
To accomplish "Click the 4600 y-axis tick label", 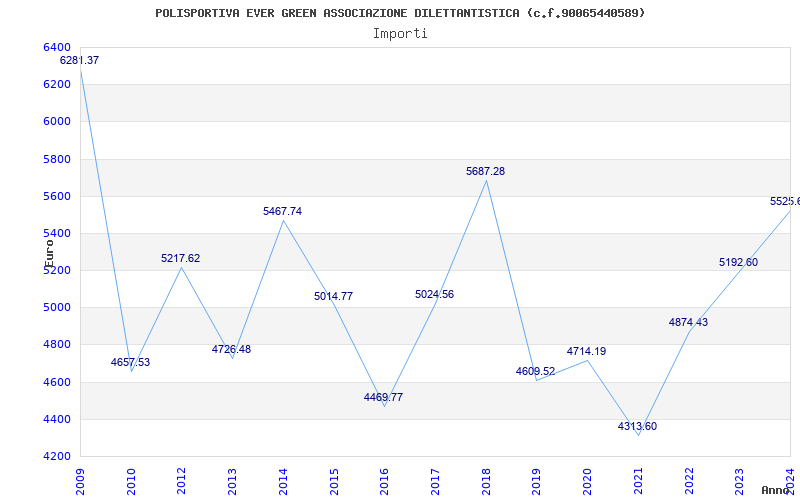I will point(57,382).
